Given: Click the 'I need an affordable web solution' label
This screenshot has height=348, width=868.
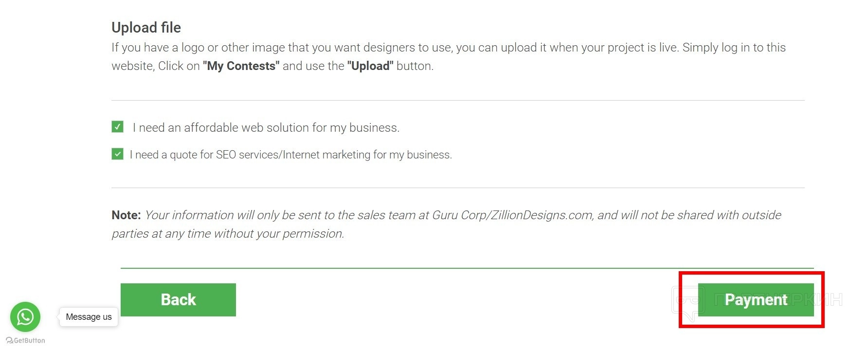Looking at the screenshot, I should [266, 128].
